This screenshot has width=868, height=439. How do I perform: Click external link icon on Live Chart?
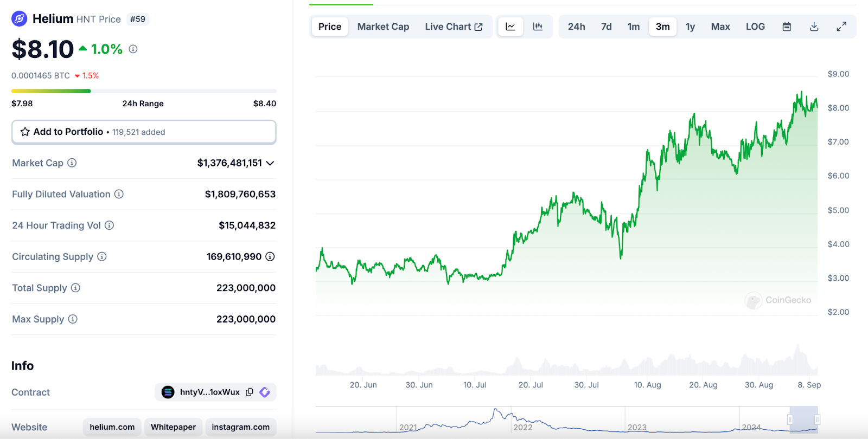pyautogui.click(x=478, y=27)
